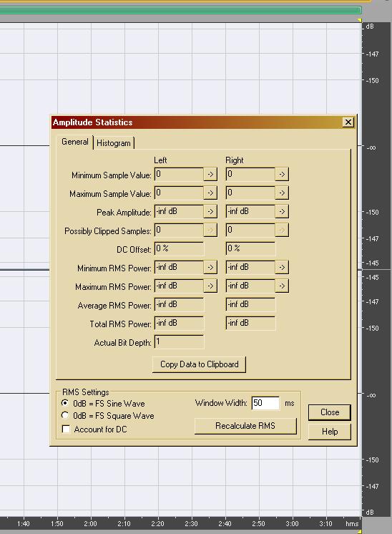
Task: Click the Actual Bit Depth value field
Action: [x=179, y=341]
